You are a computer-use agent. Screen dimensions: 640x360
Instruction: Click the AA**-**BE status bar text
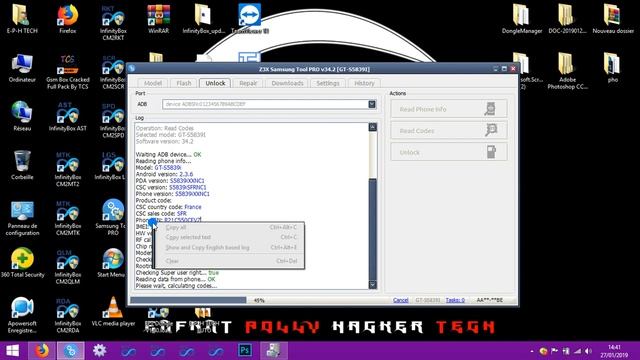tap(490, 300)
